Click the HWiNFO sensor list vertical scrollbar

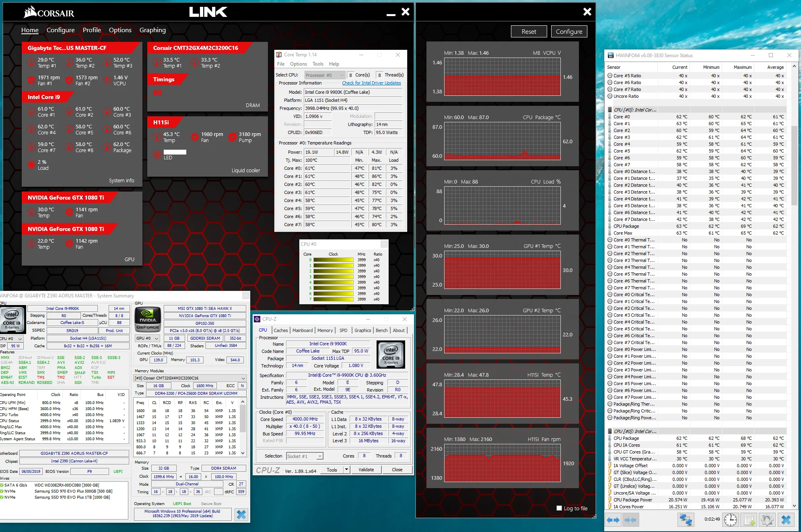[794, 165]
